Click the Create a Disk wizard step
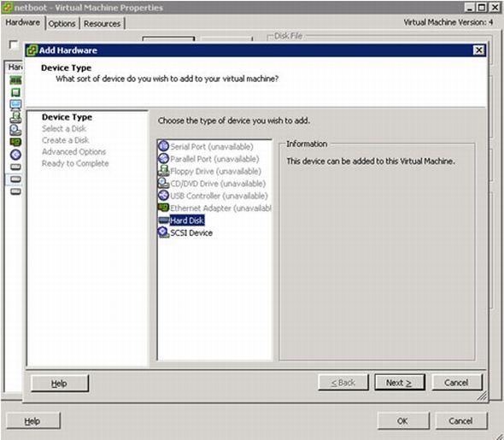 pos(65,140)
